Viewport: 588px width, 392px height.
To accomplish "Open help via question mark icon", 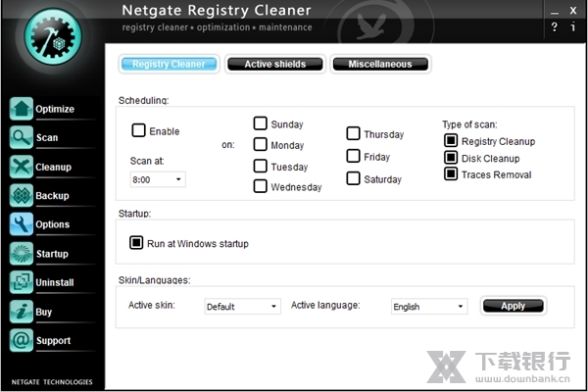I will pyautogui.click(x=555, y=27).
